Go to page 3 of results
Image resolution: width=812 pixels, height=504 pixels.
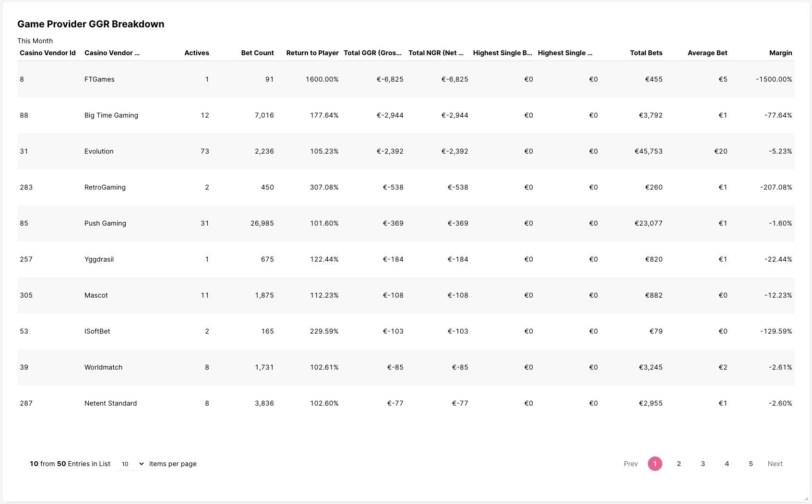point(703,464)
